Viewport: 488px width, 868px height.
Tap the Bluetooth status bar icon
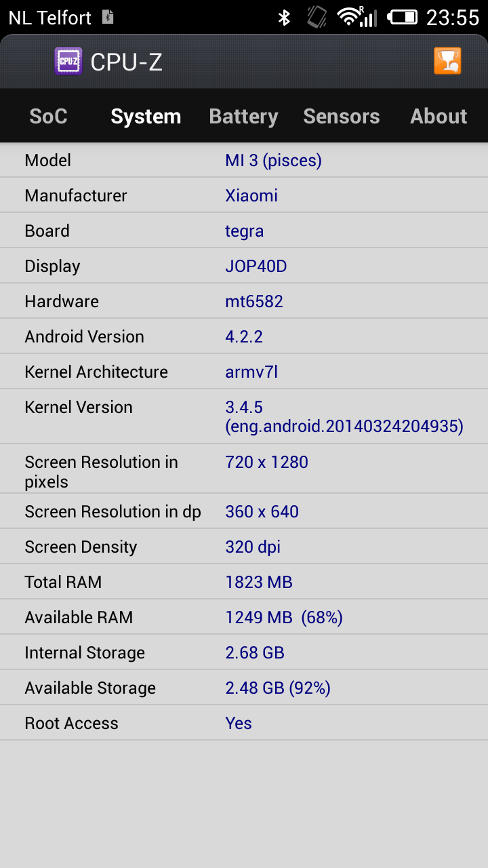(x=285, y=17)
